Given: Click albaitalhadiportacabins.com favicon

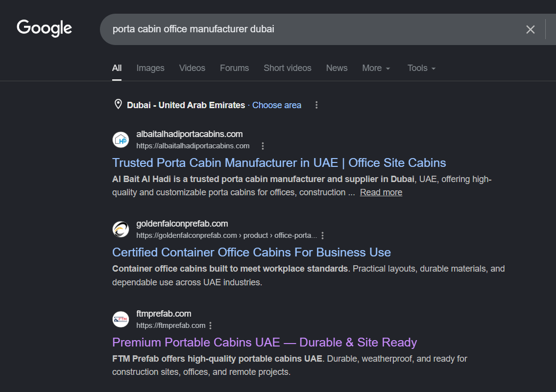Looking at the screenshot, I should [121, 139].
